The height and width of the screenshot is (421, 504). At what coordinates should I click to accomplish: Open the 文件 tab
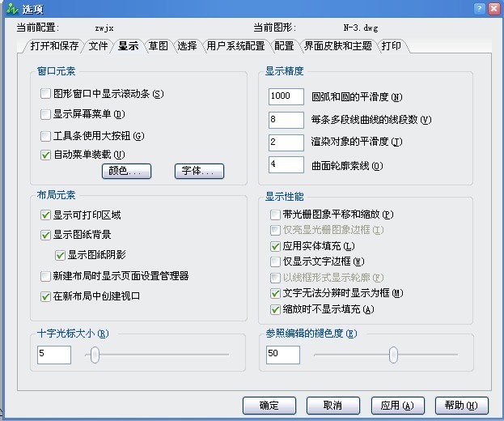pyautogui.click(x=98, y=46)
